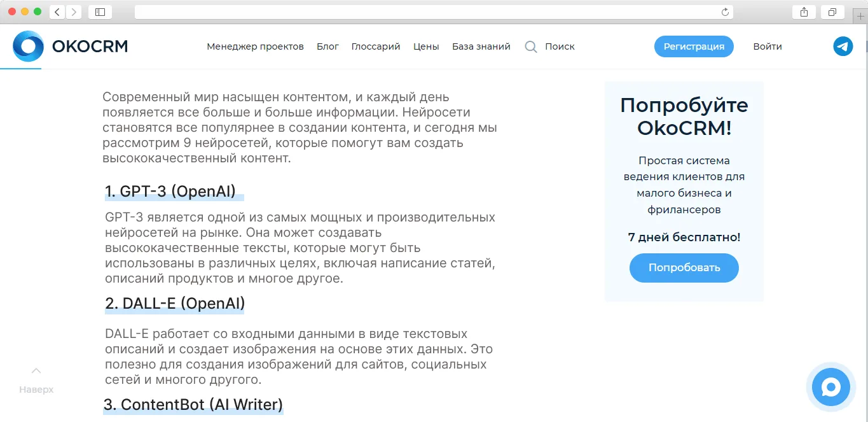
Task: Add a new Safari tab
Action: [861, 16]
